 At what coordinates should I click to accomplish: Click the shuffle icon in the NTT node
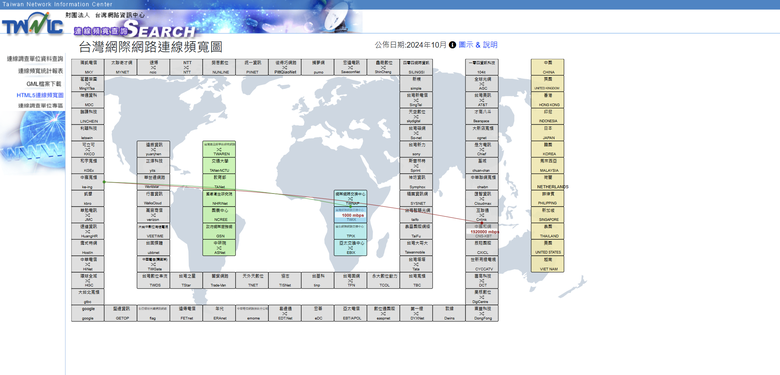(187, 67)
